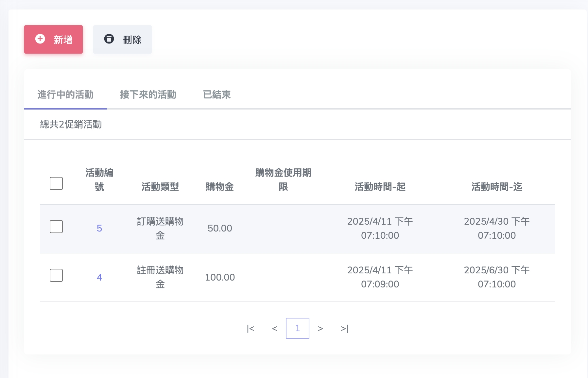
Task: Click the 活動類型 column header
Action: click(x=160, y=187)
